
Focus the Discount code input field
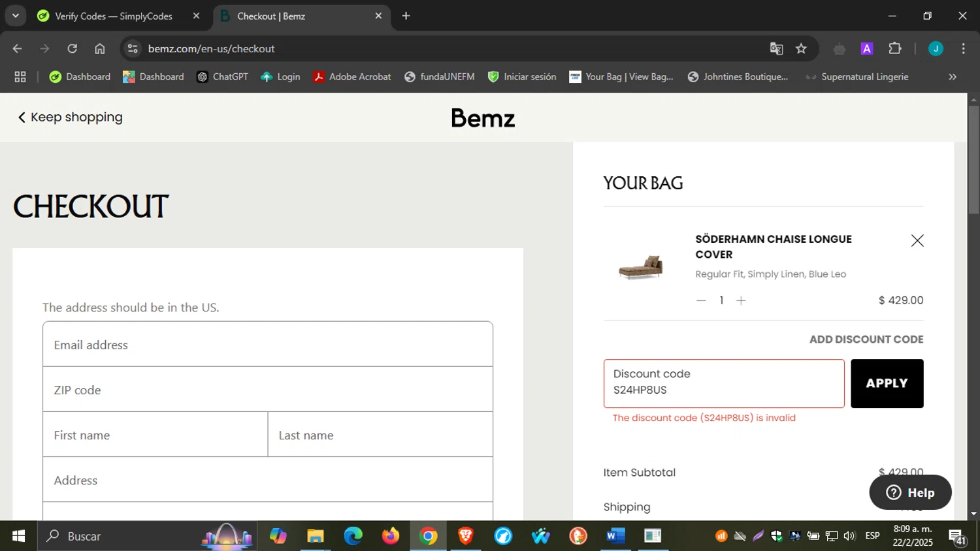(x=724, y=384)
